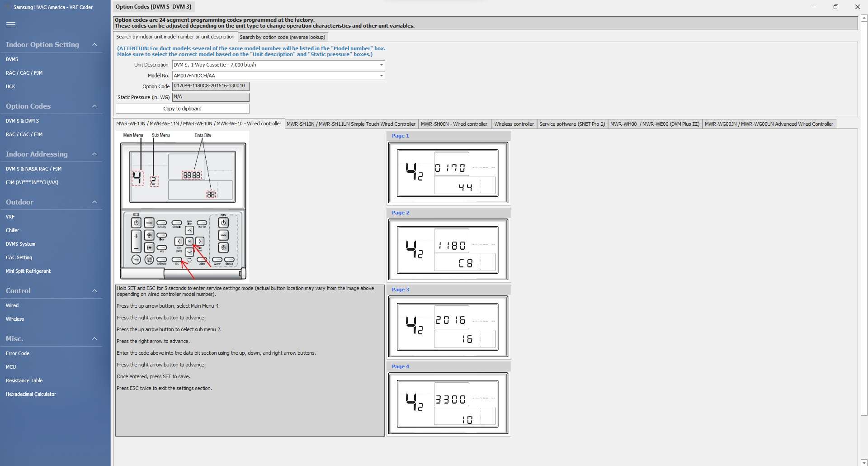This screenshot has height=466, width=868.
Task: Click the vertical scrollbar down arrow
Action: pos(863,462)
